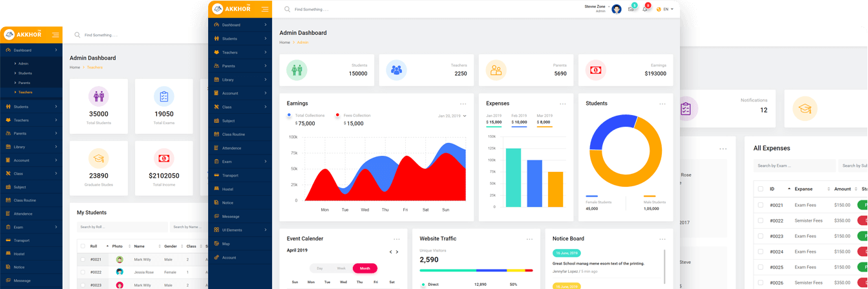Open the EN language dropdown
Viewport: 868px width, 289px height.
coord(665,9)
